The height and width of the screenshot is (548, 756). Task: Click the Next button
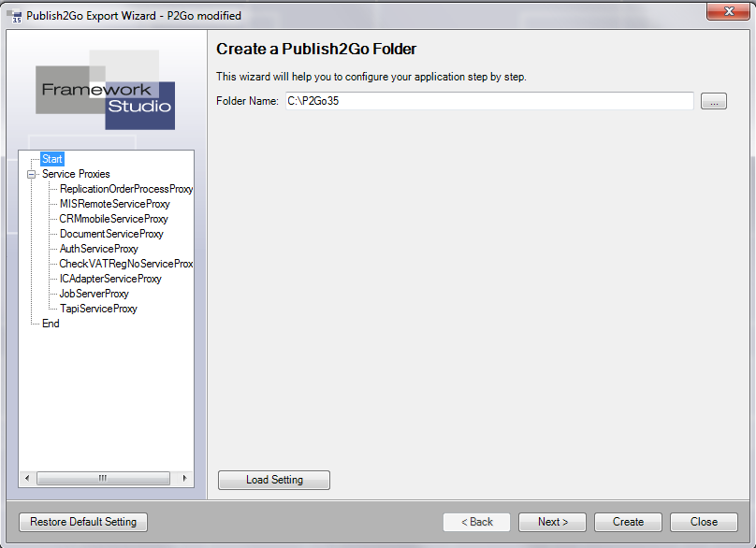[553, 522]
